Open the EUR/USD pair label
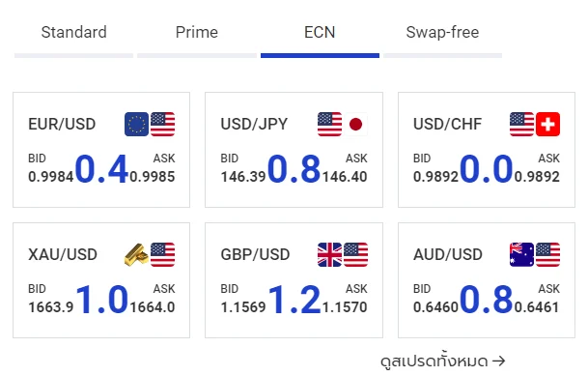588x376 pixels. click(62, 125)
